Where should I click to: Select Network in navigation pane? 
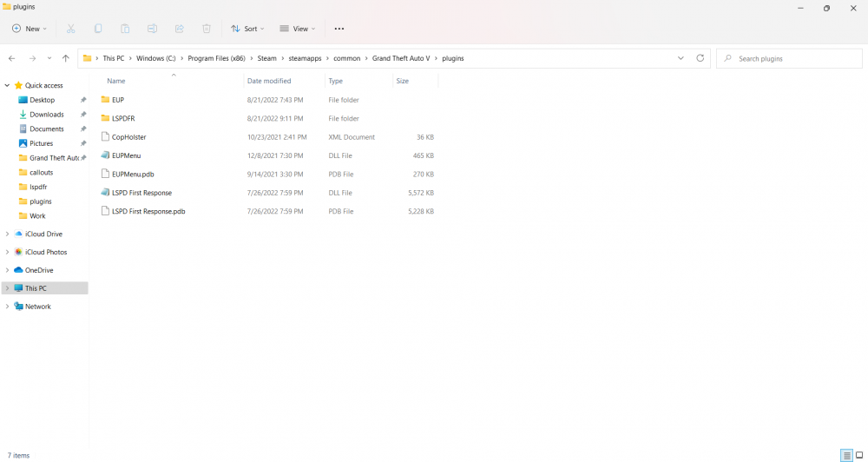[37, 307]
